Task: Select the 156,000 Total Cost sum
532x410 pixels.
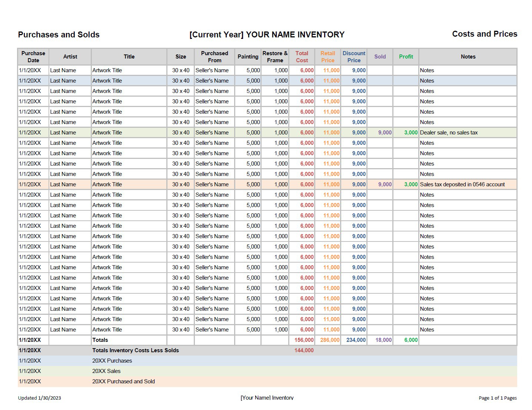Action: click(304, 340)
